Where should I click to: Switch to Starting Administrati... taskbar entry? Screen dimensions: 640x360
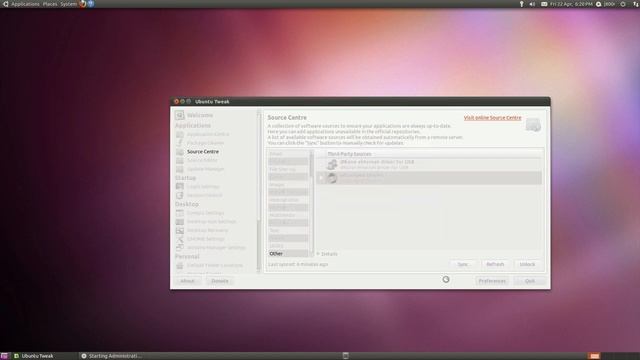[111, 356]
